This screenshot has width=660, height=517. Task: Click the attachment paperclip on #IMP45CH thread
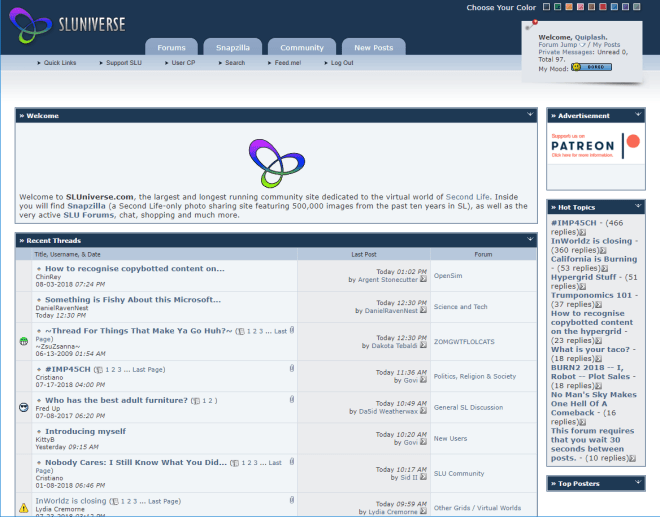pos(292,368)
